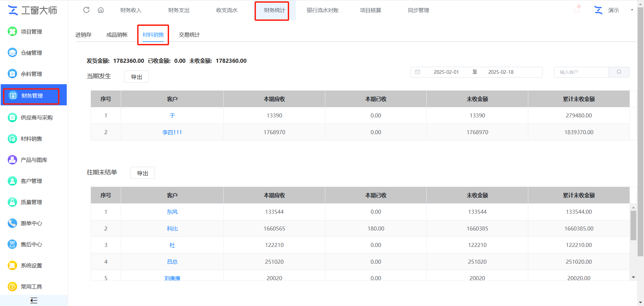Open 项目管理 sidebar icon
This screenshot has width=644, height=306.
(x=12, y=32)
